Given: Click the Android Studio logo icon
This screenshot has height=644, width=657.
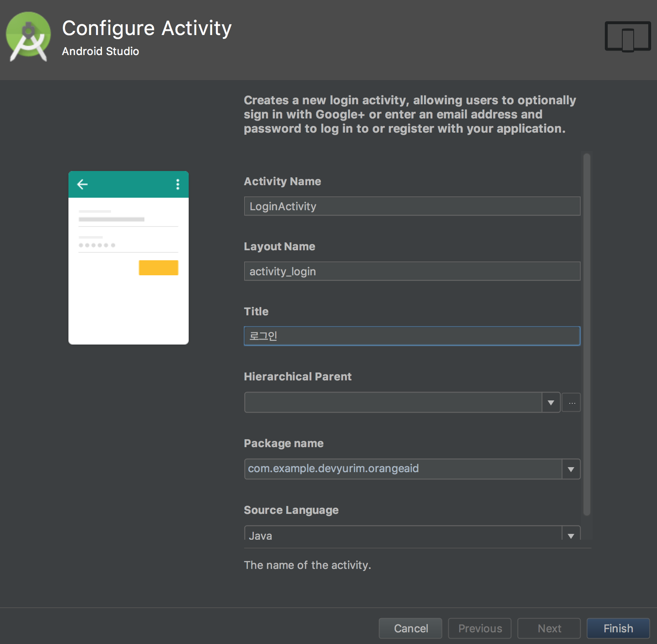Looking at the screenshot, I should tap(28, 37).
